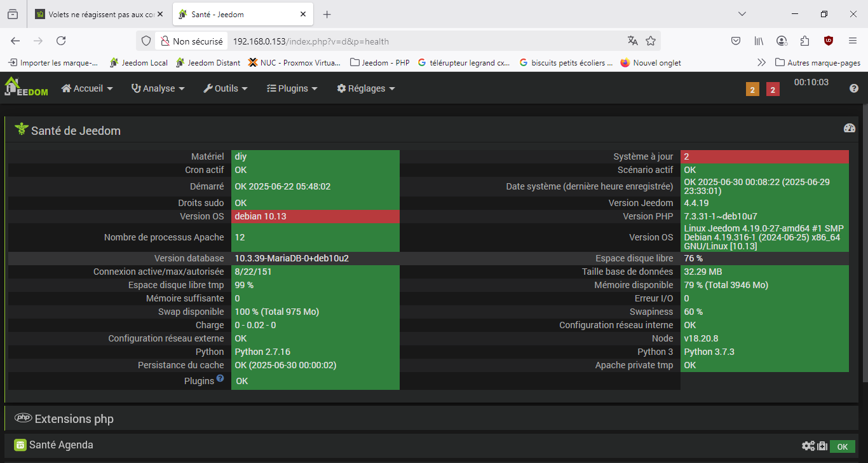Open the Accueil menu
The width and height of the screenshot is (868, 463).
87,88
